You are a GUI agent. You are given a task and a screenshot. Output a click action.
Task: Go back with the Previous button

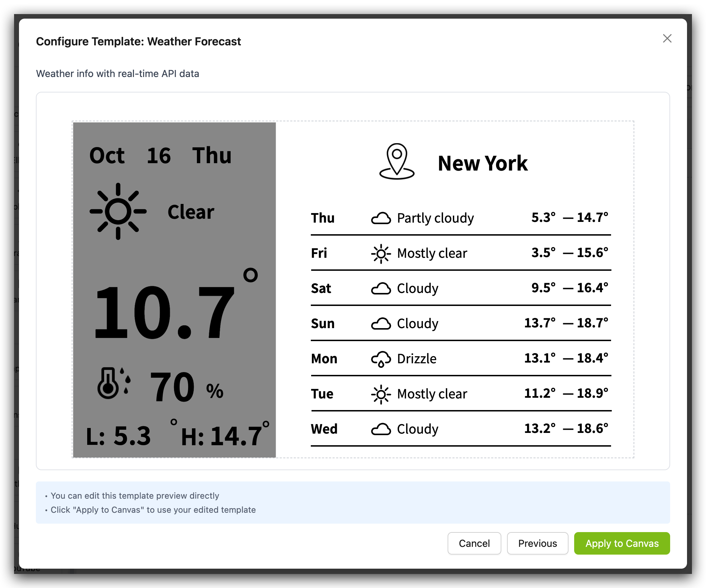[537, 543]
